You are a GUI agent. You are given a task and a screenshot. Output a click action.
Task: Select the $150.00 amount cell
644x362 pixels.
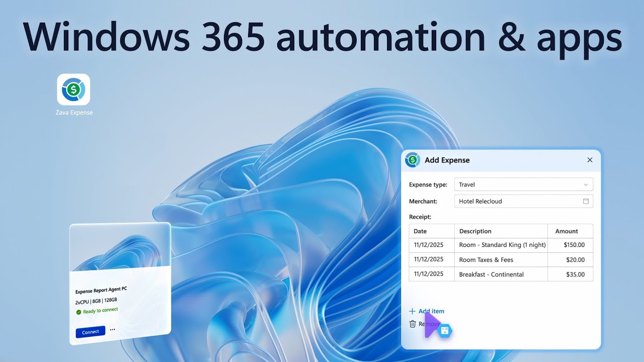(571, 245)
